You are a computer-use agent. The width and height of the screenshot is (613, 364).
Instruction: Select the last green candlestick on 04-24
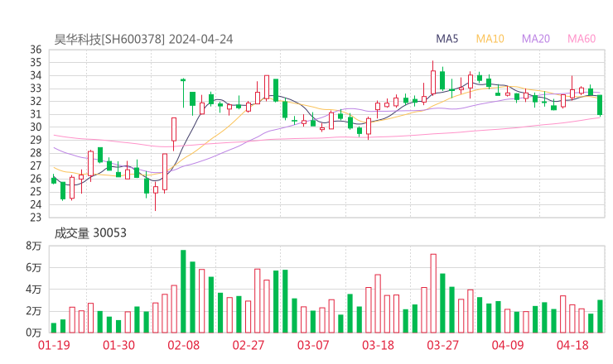click(x=600, y=105)
